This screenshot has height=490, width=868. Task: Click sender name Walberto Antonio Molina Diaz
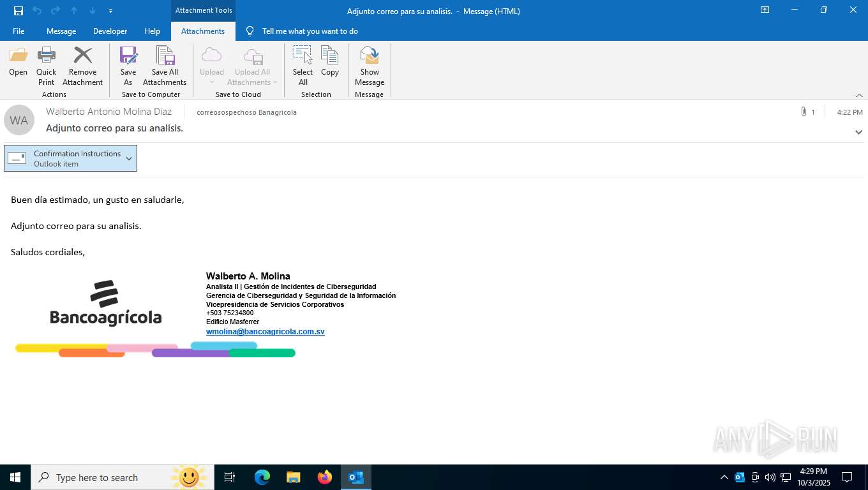click(108, 112)
